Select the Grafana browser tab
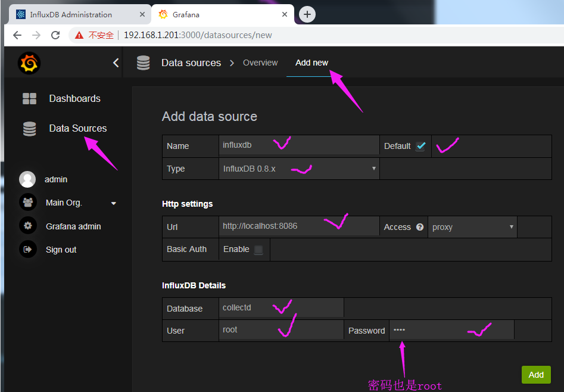The image size is (564, 392). coord(223,14)
